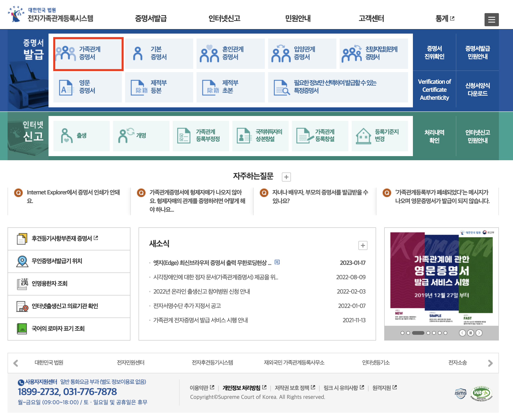The image size is (513, 420).
Task: Open the 인터넷신고 menu
Action: pyautogui.click(x=224, y=18)
